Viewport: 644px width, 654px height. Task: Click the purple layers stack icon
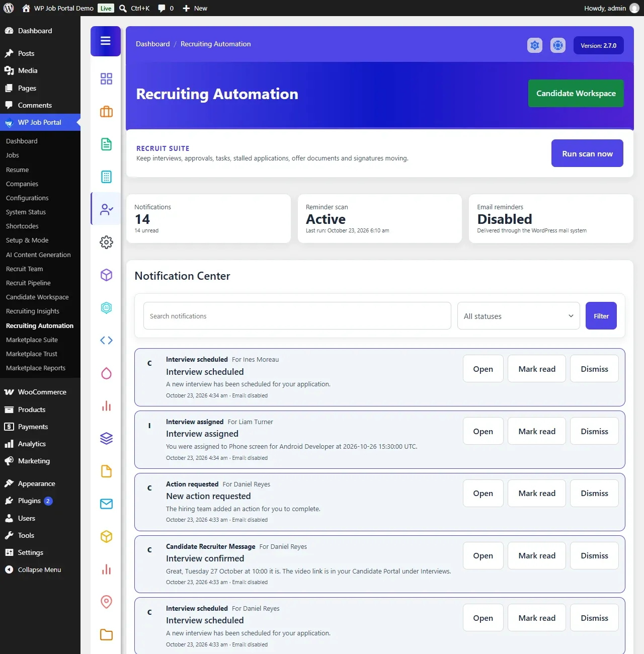(x=106, y=438)
